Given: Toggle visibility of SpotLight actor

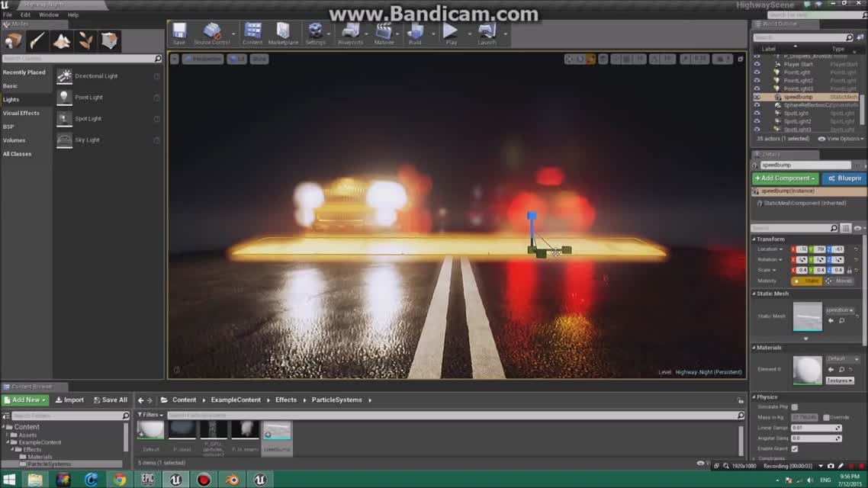Looking at the screenshot, I should (x=757, y=113).
